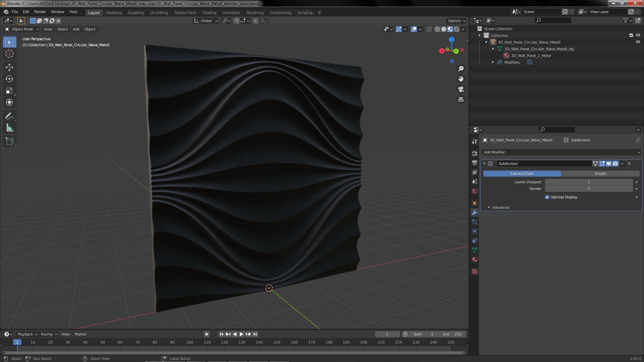Choose the Add Cube tool
Viewport: 644px width, 362px height.
click(9, 141)
